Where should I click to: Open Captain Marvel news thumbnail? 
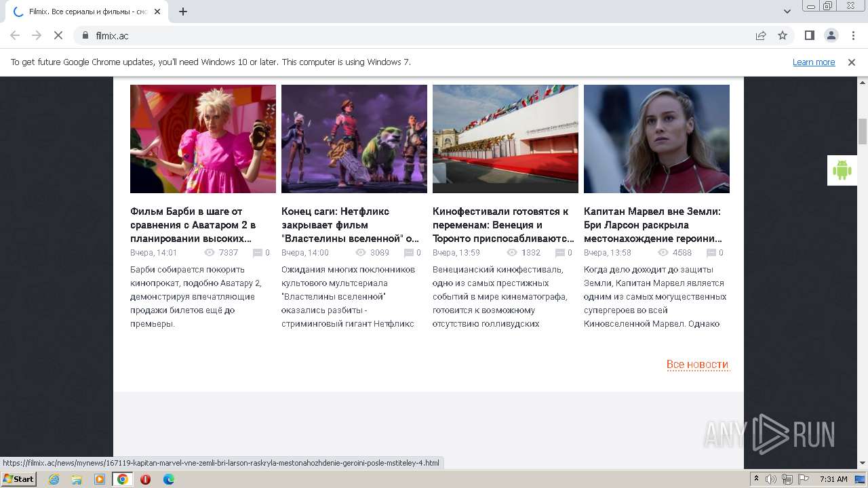click(x=656, y=139)
